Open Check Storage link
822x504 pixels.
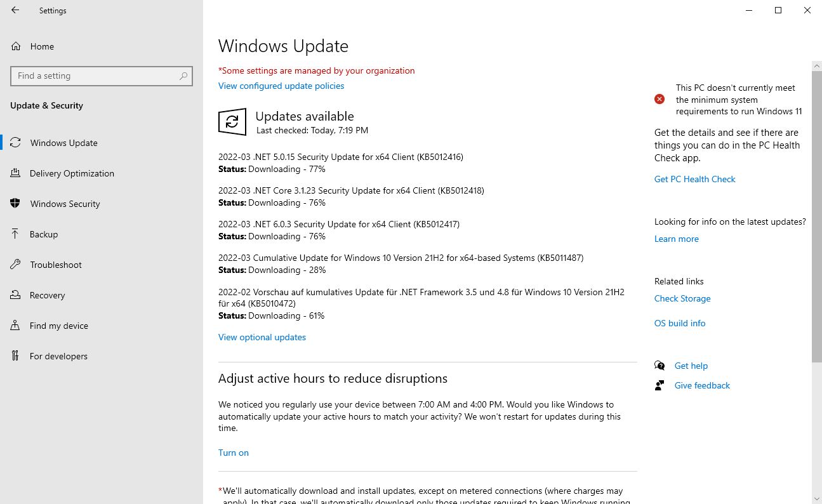(x=682, y=298)
